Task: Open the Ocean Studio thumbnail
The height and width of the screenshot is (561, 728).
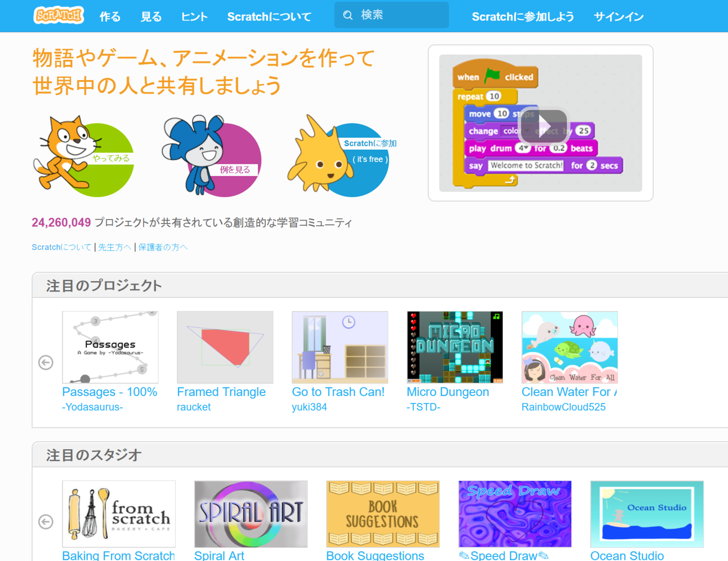Action: click(647, 514)
